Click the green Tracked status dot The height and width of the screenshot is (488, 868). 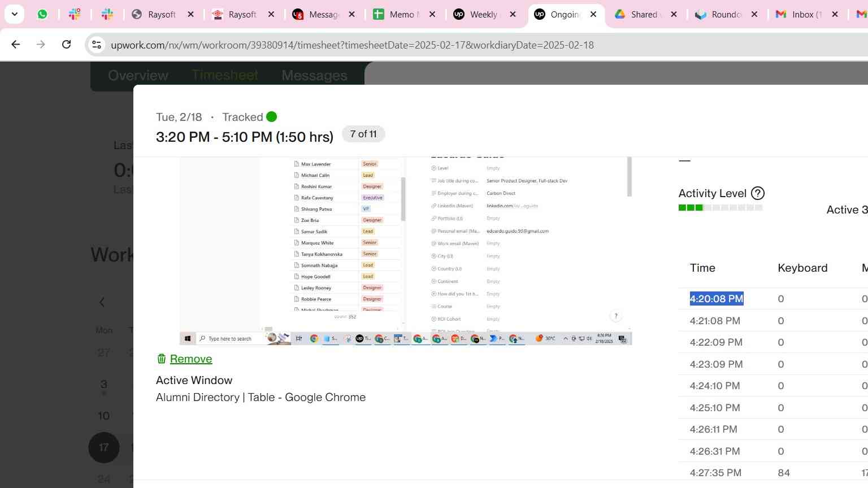click(x=272, y=117)
